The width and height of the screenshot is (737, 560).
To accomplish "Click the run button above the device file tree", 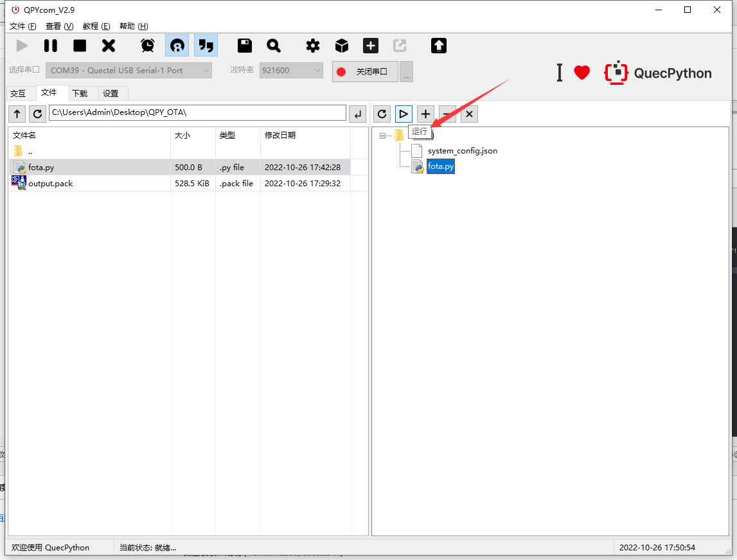I will coord(404,114).
